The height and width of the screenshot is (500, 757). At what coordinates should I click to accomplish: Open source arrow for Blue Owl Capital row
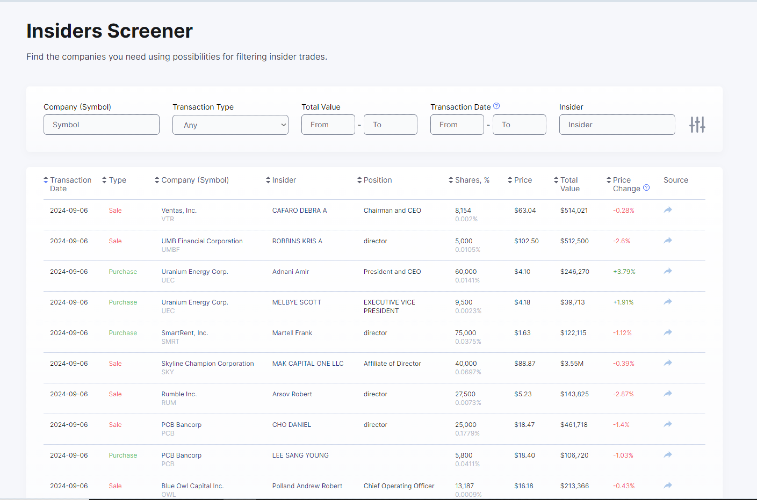click(668, 485)
